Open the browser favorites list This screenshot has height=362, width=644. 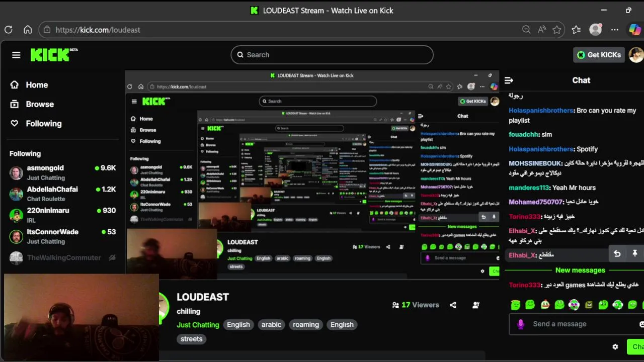pos(576,30)
